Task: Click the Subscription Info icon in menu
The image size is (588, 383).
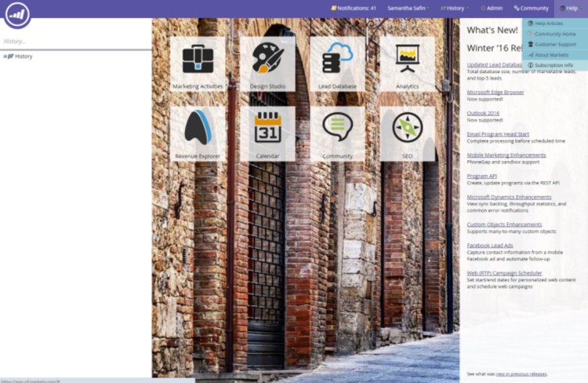Action: [531, 65]
